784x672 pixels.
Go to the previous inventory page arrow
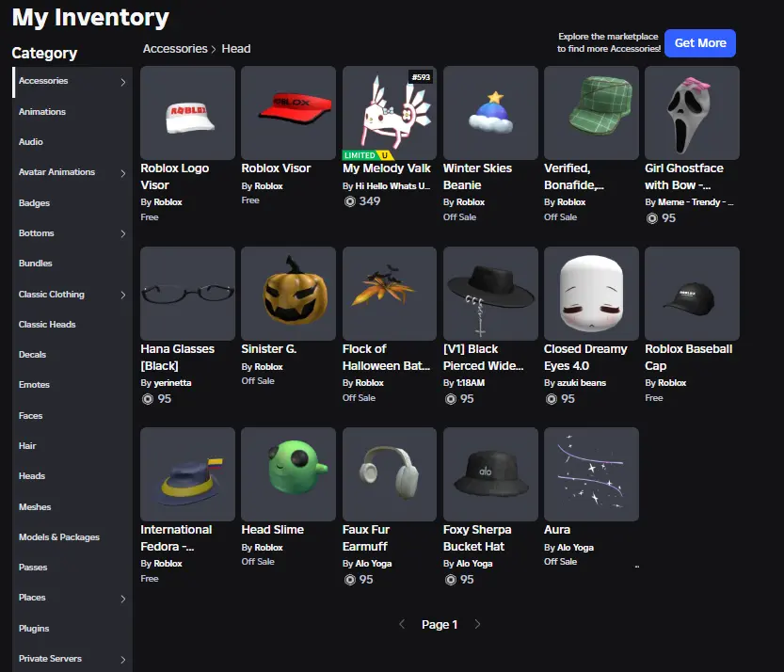[403, 625]
